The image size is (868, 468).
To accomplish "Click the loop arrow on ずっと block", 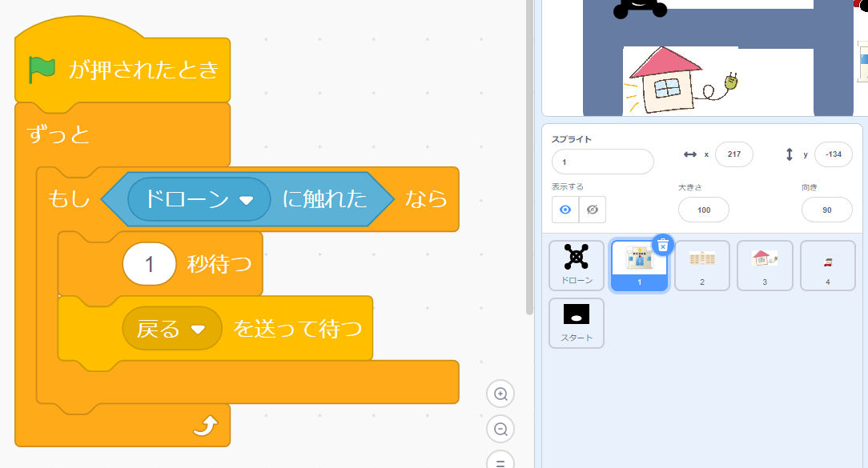I will click(205, 428).
